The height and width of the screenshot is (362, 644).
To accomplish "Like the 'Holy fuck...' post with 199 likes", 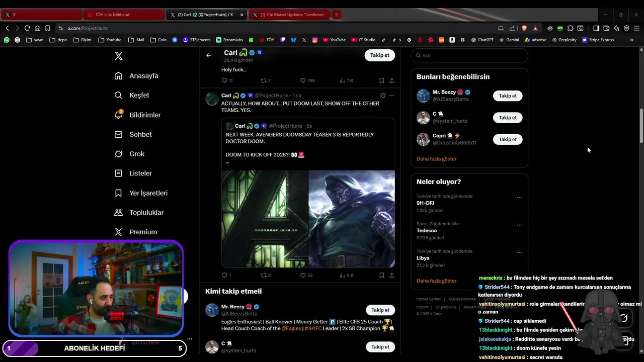I will click(307, 80).
